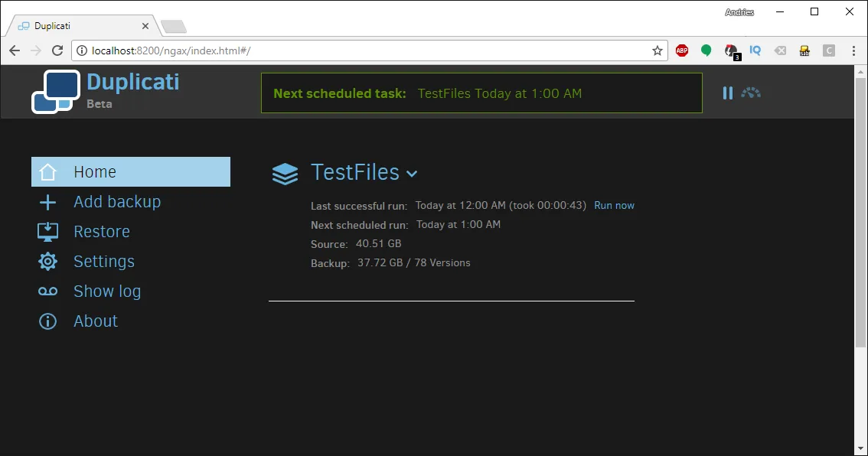Select Show log in sidebar
This screenshot has width=868, height=456.
tap(107, 291)
